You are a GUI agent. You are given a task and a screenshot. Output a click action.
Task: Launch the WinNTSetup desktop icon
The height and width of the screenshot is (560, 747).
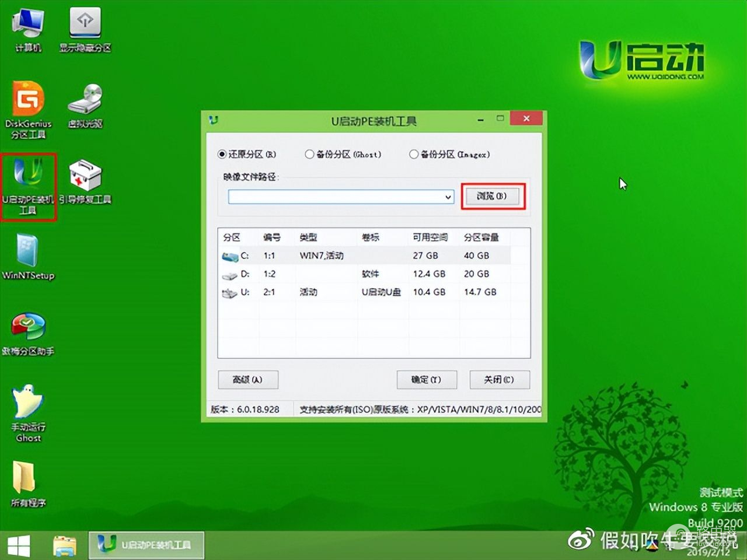[x=28, y=257]
